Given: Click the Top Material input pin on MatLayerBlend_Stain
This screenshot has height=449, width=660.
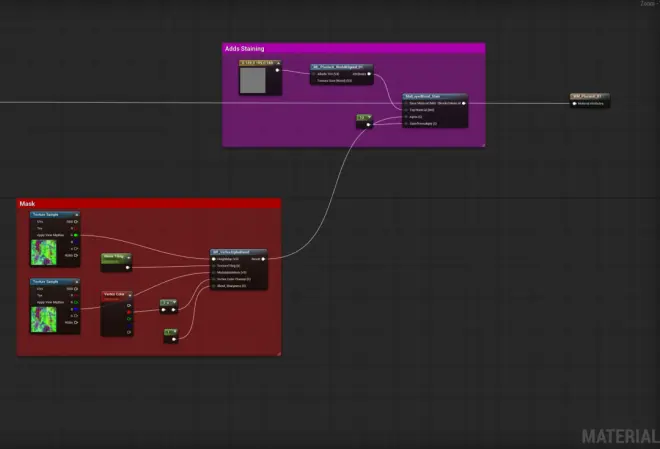Looking at the screenshot, I should [406, 110].
